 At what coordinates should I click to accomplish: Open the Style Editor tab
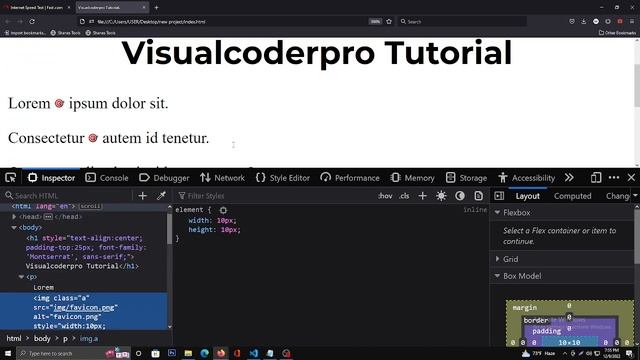(283, 178)
